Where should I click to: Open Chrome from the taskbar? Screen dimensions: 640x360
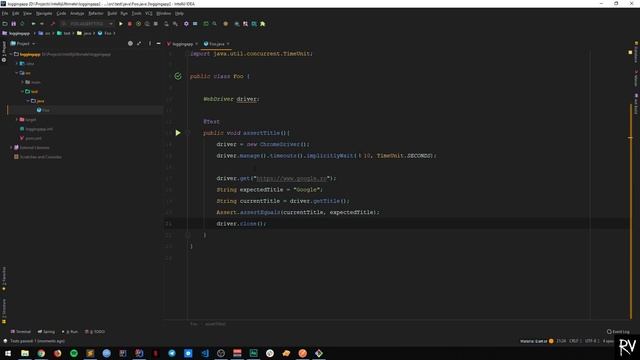coord(41,353)
